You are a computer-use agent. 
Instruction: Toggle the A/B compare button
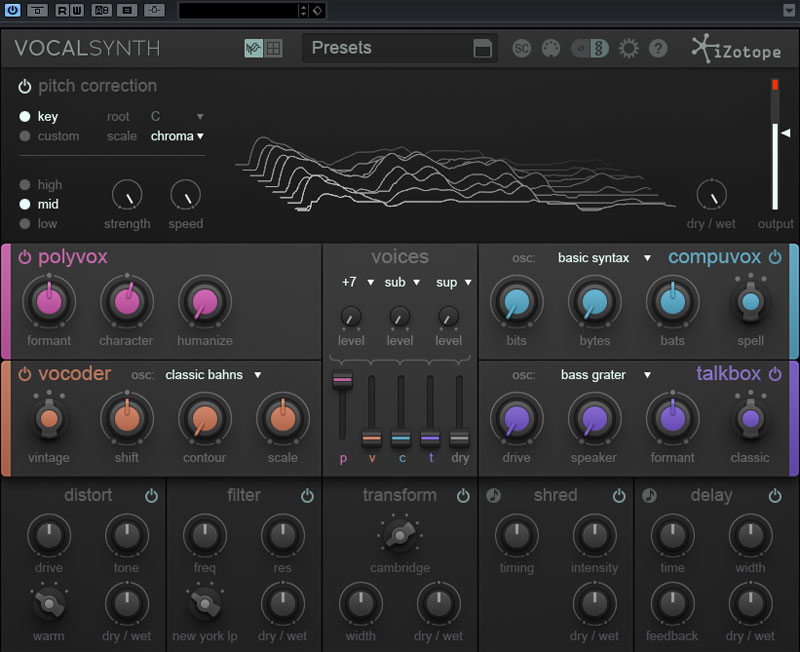tap(102, 10)
